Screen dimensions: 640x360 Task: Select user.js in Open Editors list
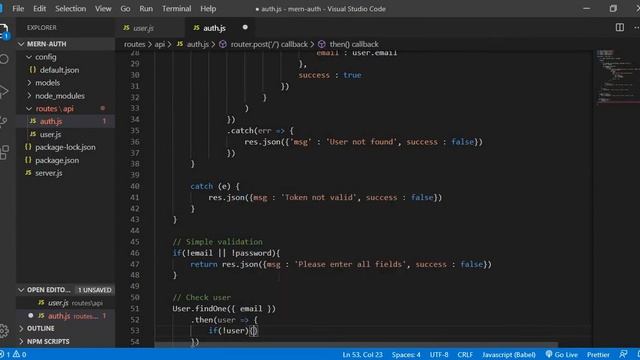[65, 303]
